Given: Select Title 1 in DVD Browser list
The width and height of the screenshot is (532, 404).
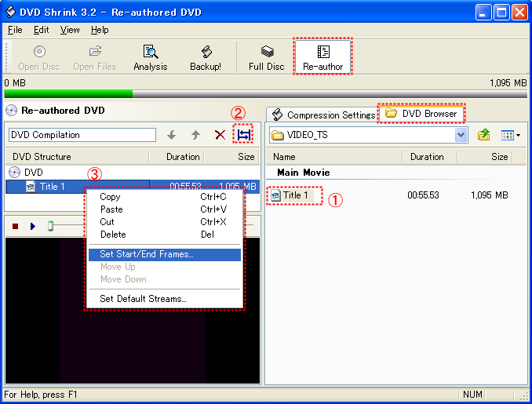Looking at the screenshot, I should (294, 195).
